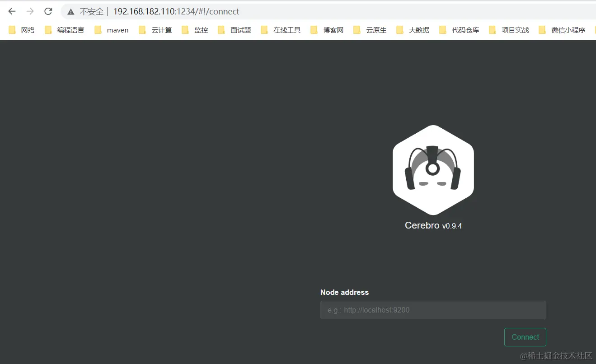Viewport: 596px width, 364px height.
Task: Click the address bar URL text
Action: pos(176,11)
